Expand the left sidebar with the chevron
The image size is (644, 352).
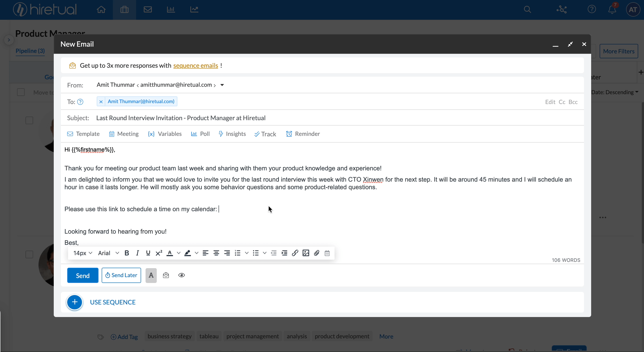(9, 40)
